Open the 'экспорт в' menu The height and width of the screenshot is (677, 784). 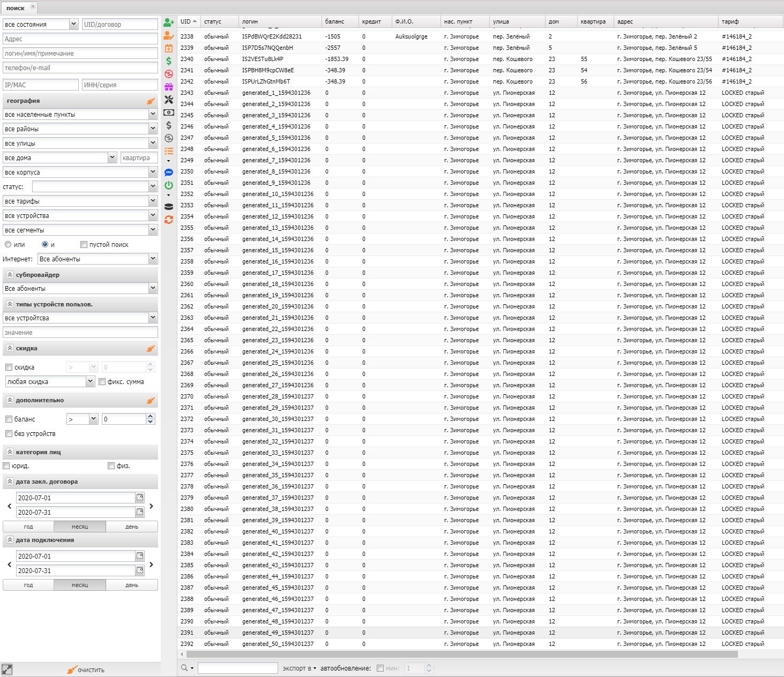tap(300, 668)
